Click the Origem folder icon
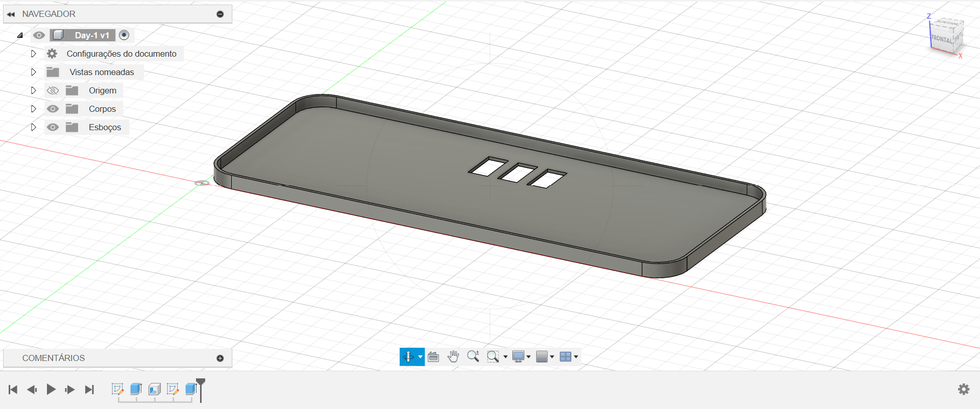Screen dimensions: 980x409 point(72,90)
